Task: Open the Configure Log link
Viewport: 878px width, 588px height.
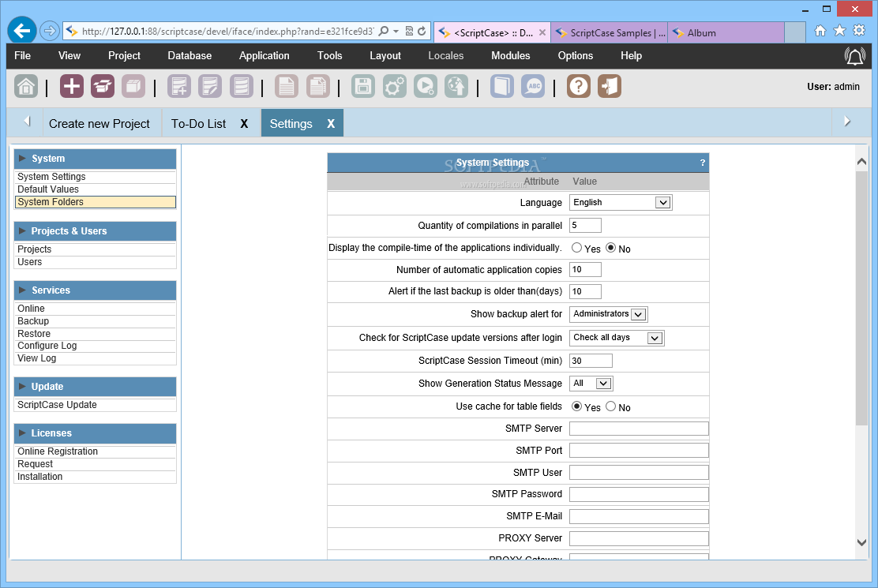Action: (x=47, y=346)
